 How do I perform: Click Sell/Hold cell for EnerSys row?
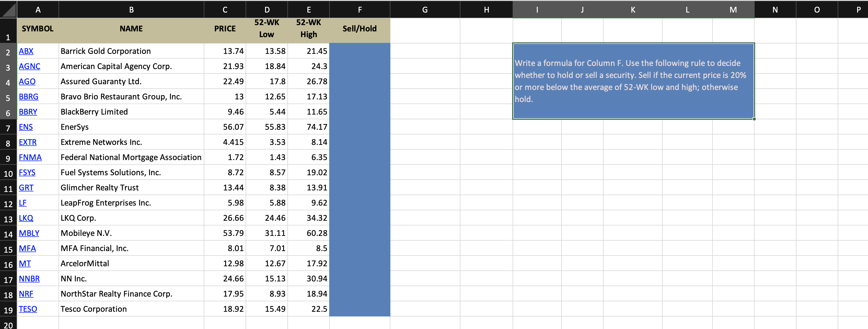360,127
